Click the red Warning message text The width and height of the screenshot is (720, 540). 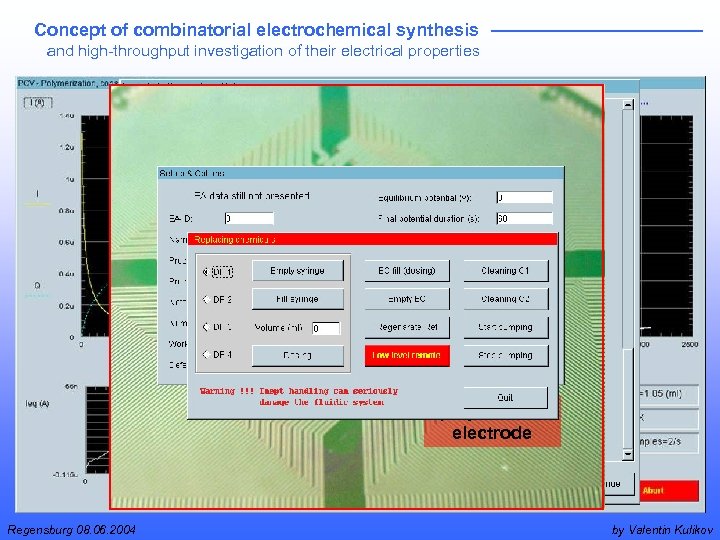tap(298, 397)
